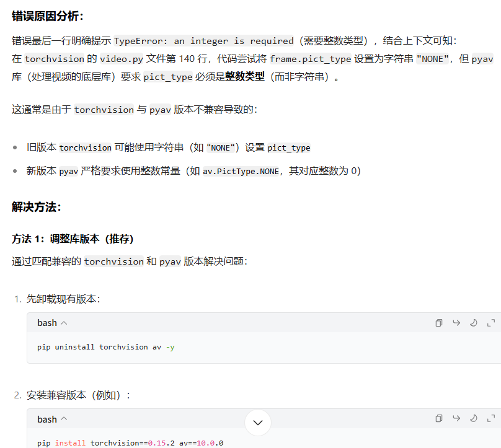Click the 'bash' label of the uninstall block
Screen dimensions: 501x448
[x=47, y=323]
